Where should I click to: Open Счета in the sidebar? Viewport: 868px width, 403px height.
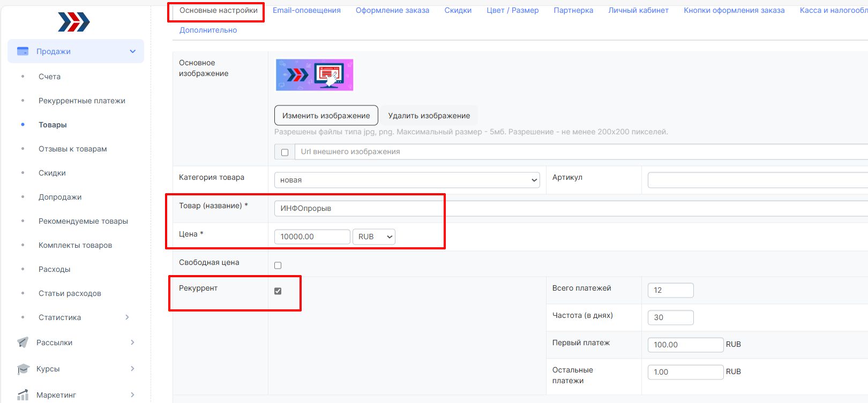tap(49, 77)
